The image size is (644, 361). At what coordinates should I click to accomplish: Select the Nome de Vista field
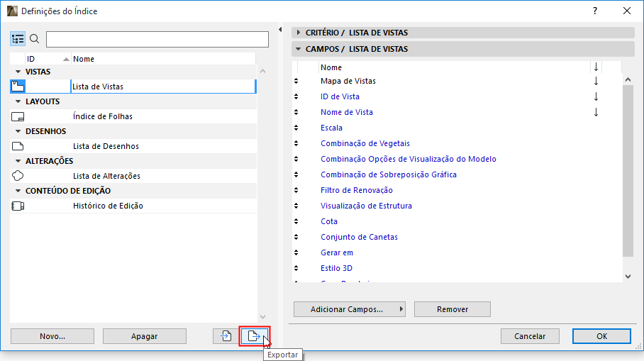pyautogui.click(x=347, y=112)
